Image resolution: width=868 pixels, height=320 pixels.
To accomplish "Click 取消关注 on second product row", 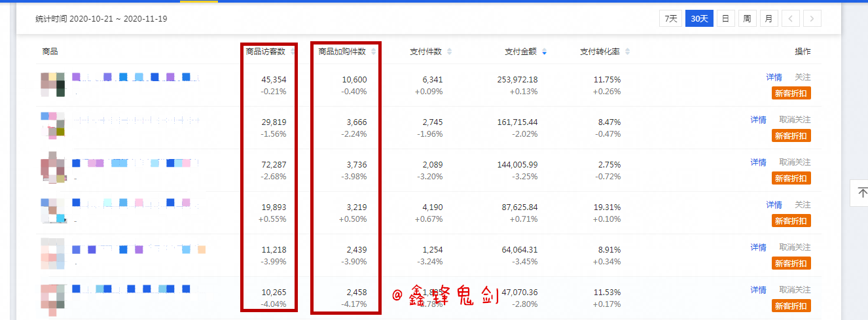I will 795,120.
